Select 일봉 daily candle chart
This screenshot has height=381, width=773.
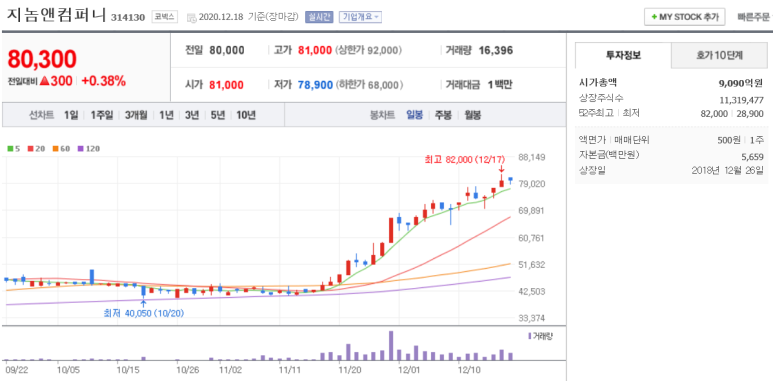click(414, 115)
